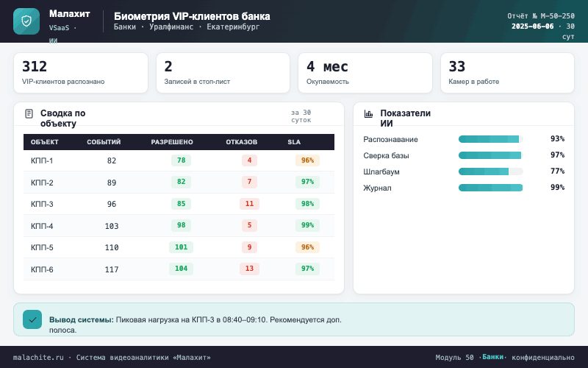Click the 99% SLA badge for КПП-4
The width and height of the screenshot is (588, 368).
307,225
